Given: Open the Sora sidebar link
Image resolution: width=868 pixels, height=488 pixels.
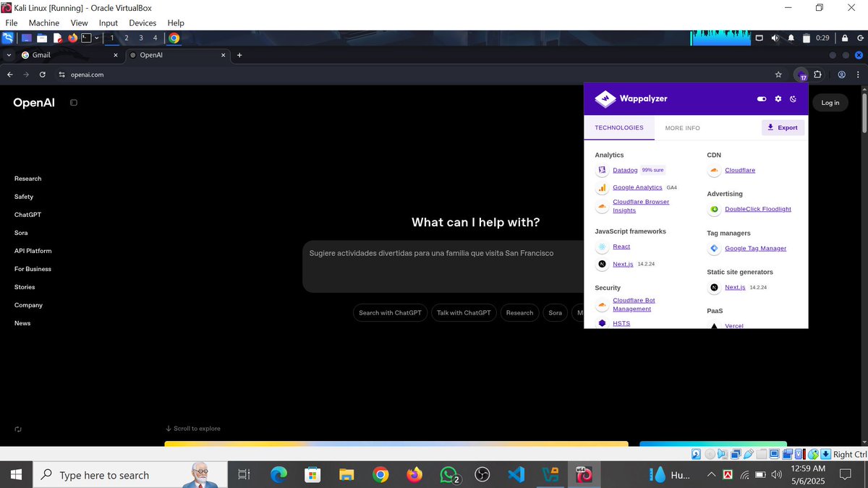Looking at the screenshot, I should (x=21, y=233).
